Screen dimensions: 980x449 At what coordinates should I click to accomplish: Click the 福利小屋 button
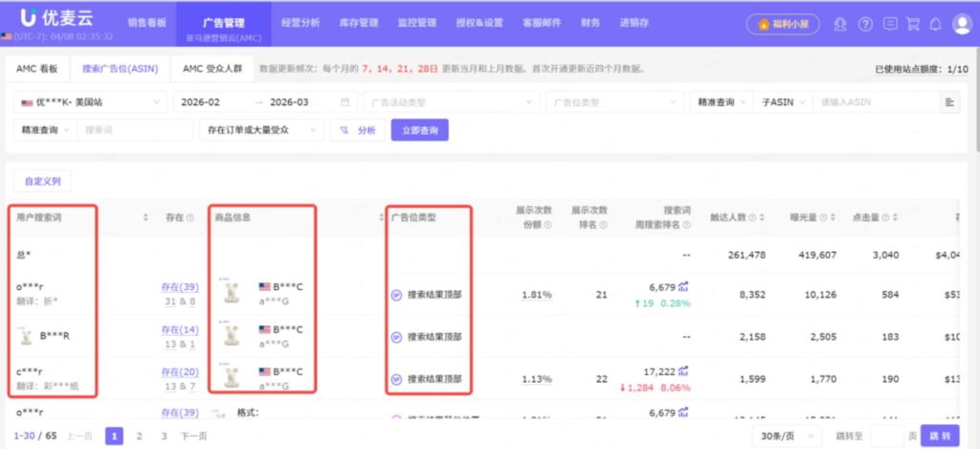click(x=783, y=24)
